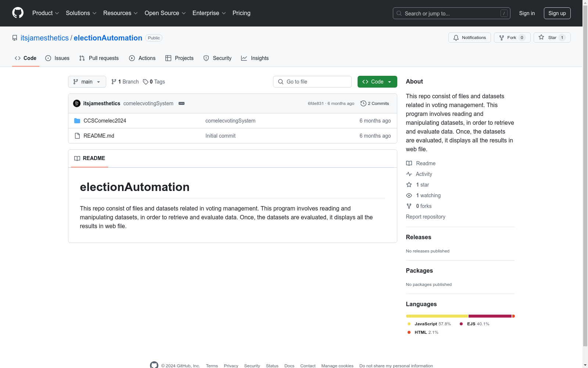The width and height of the screenshot is (588, 368).
Task: Expand the Resources menu
Action: [x=121, y=13]
